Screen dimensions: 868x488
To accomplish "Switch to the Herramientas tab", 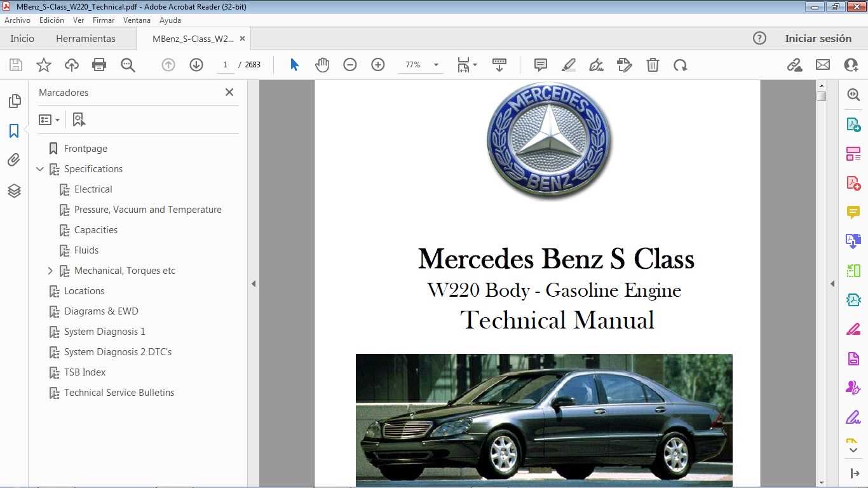I will (x=86, y=39).
